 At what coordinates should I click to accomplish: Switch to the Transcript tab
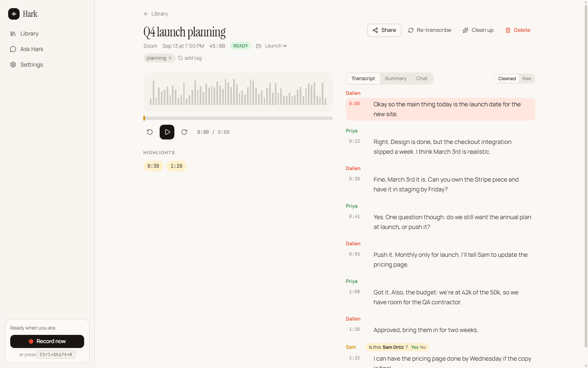(363, 79)
